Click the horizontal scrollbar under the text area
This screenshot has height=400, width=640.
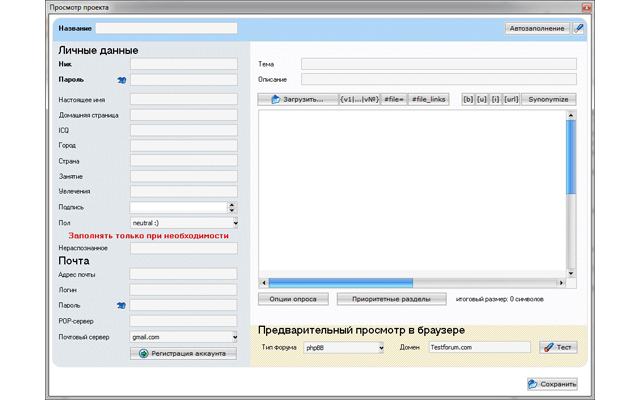340,282
